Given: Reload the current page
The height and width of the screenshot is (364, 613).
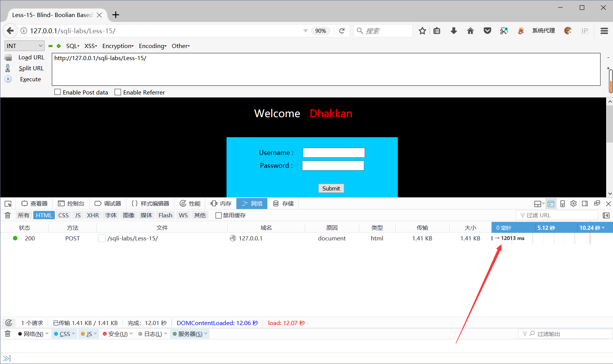Looking at the screenshot, I should (x=342, y=31).
